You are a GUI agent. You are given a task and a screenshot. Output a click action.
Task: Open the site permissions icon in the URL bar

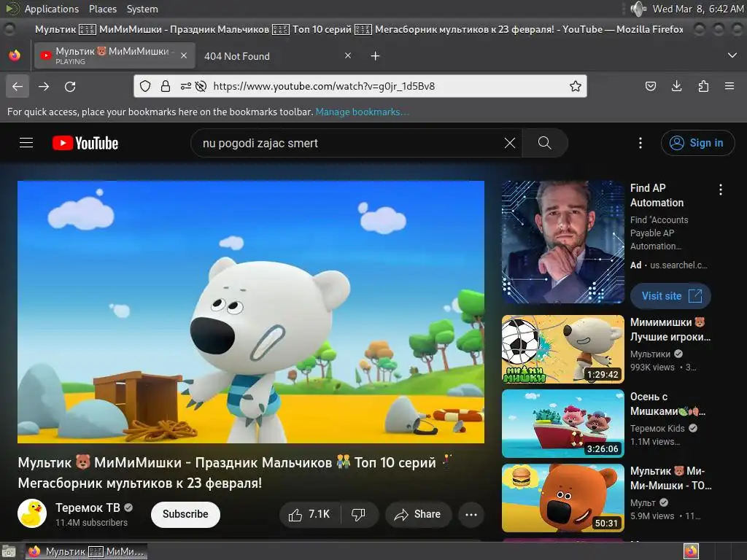(x=185, y=86)
